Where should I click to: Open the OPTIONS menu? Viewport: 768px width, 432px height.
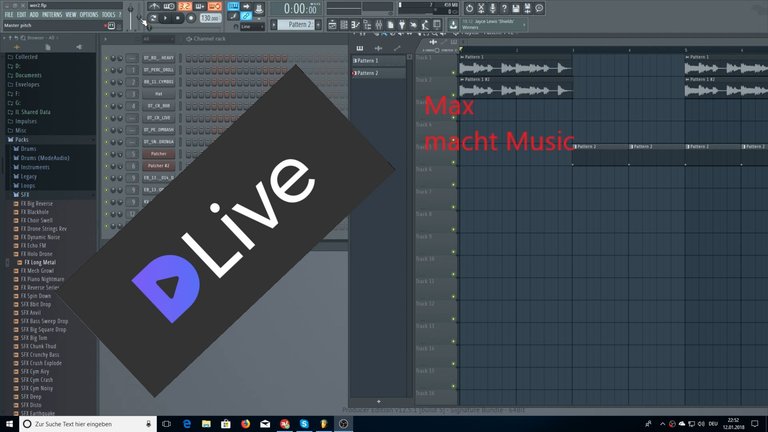tap(89, 15)
